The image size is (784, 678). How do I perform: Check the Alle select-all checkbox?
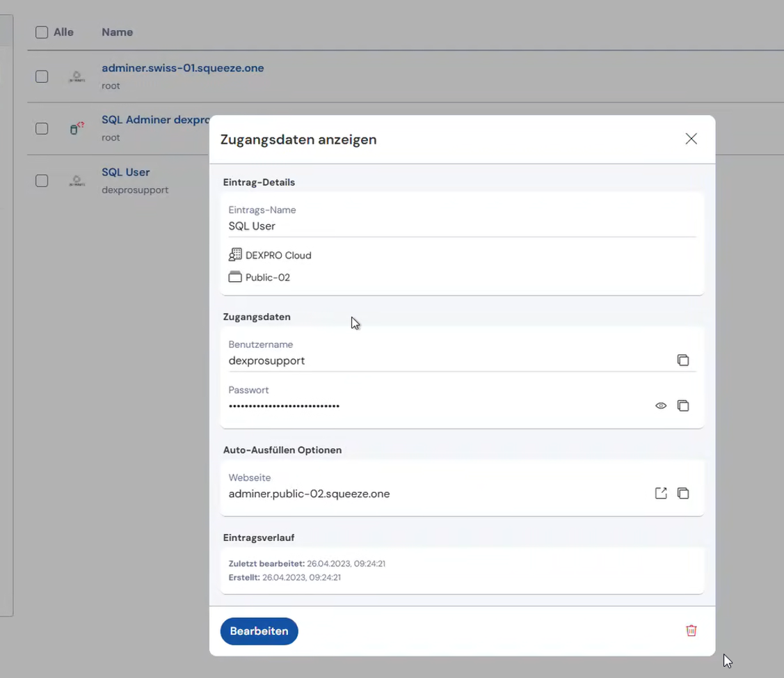(42, 32)
